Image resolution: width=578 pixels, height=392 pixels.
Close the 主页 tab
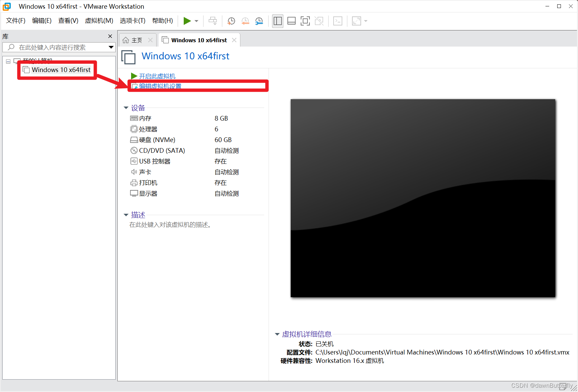click(x=150, y=40)
